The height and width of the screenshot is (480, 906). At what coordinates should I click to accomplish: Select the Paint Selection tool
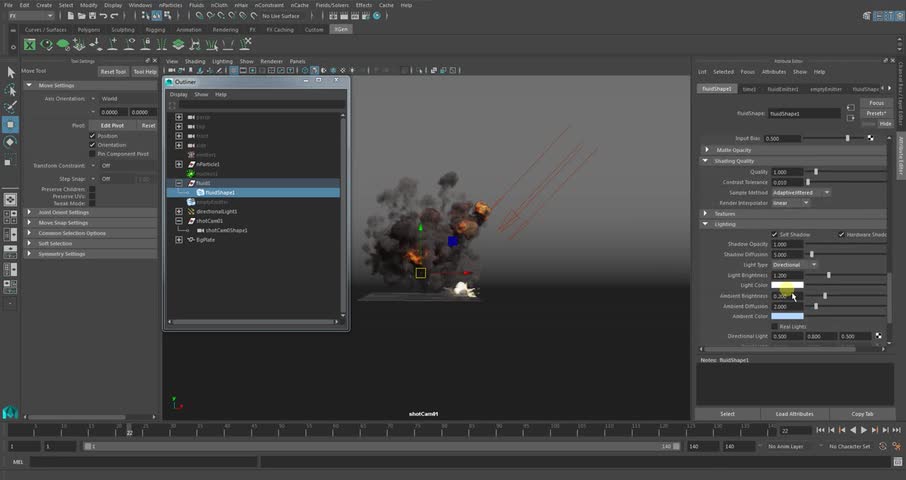(x=10, y=107)
